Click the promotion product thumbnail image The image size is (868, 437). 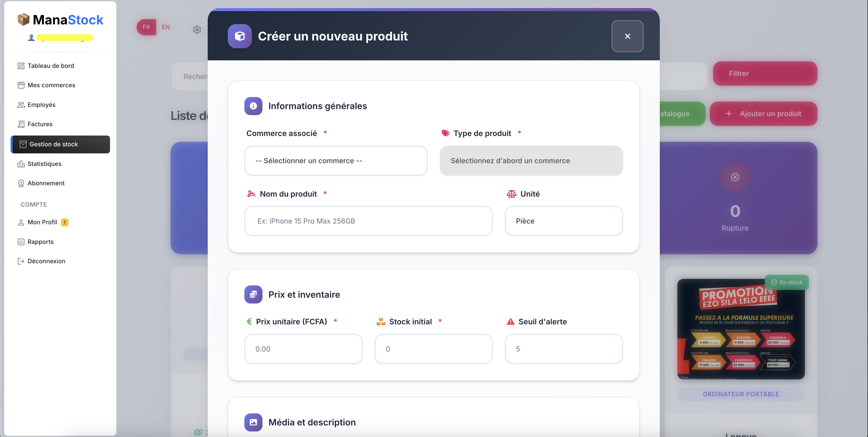tap(741, 329)
